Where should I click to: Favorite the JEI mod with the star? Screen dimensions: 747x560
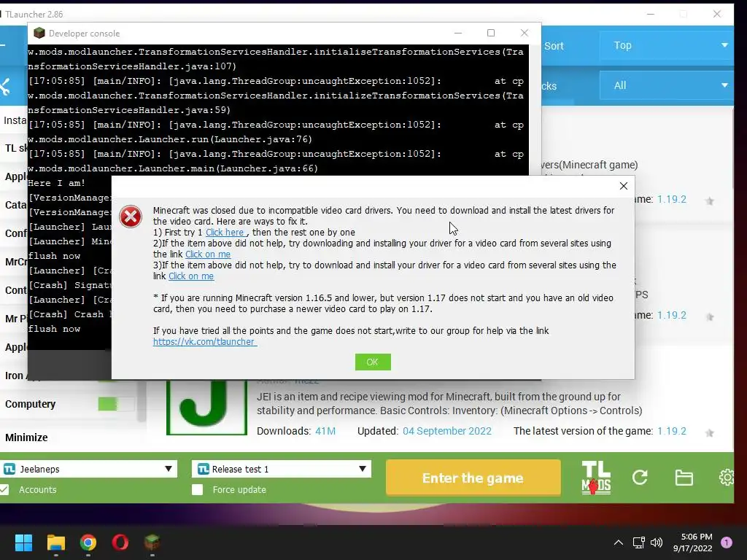709,432
